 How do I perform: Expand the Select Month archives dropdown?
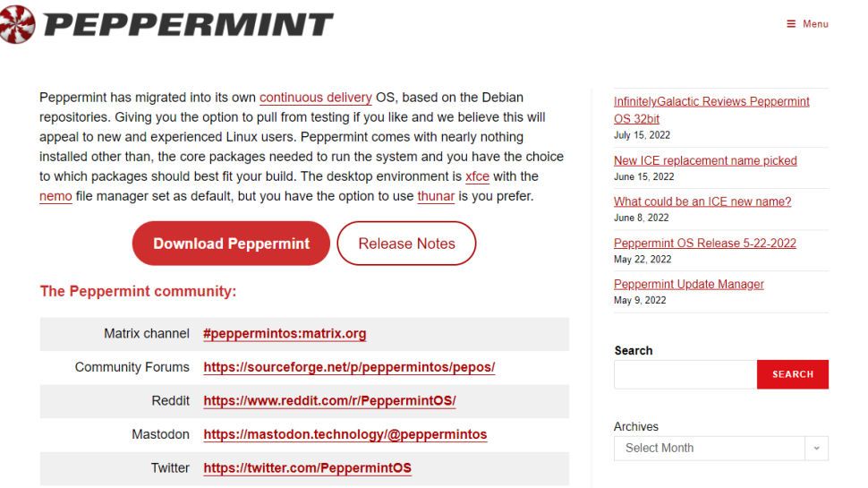(x=720, y=448)
